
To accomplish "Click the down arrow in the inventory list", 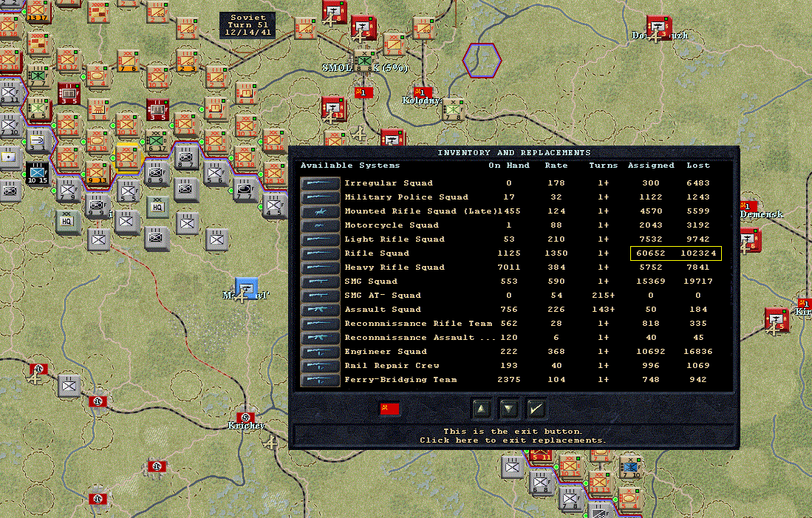I will click(508, 409).
